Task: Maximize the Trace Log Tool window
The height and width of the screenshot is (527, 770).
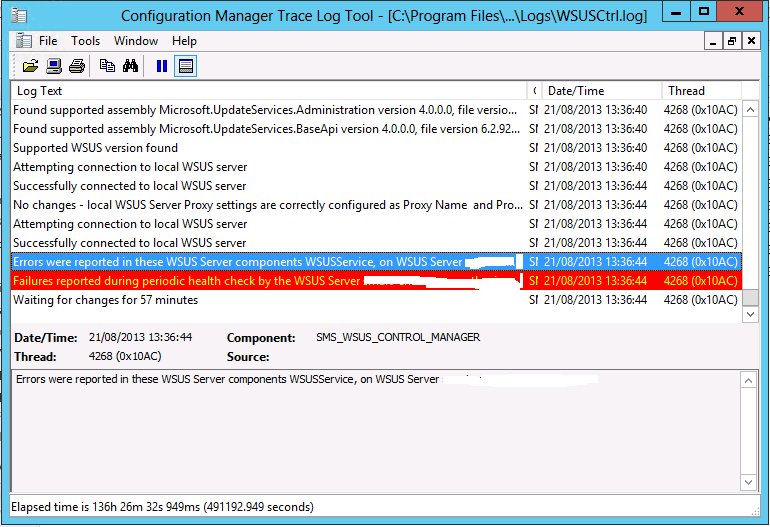Action: click(x=704, y=12)
